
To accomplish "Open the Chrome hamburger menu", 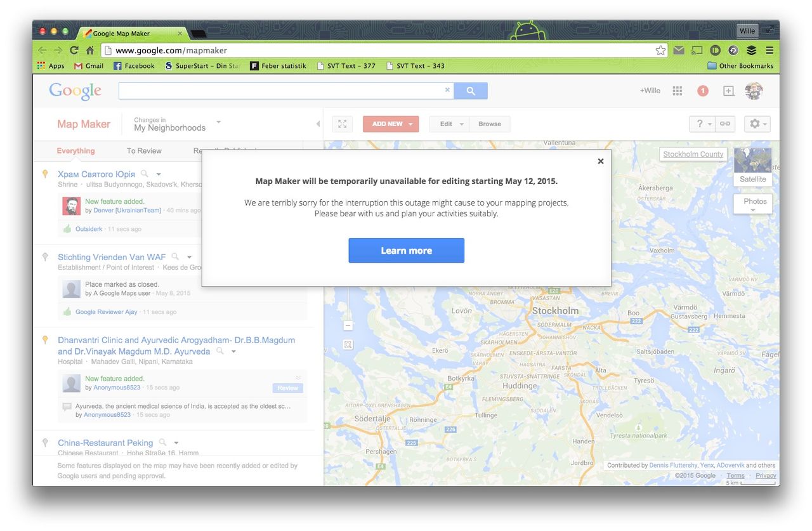I will tap(769, 50).
